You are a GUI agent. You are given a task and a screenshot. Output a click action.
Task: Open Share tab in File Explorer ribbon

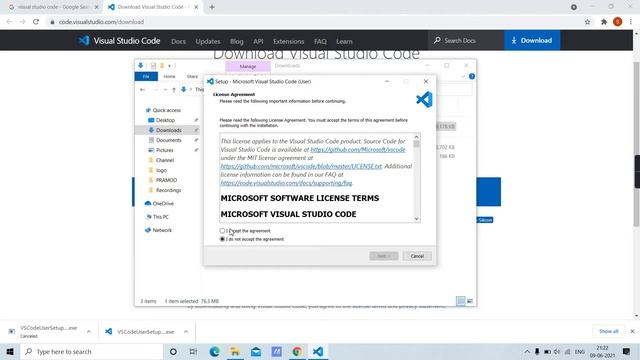coord(192,76)
